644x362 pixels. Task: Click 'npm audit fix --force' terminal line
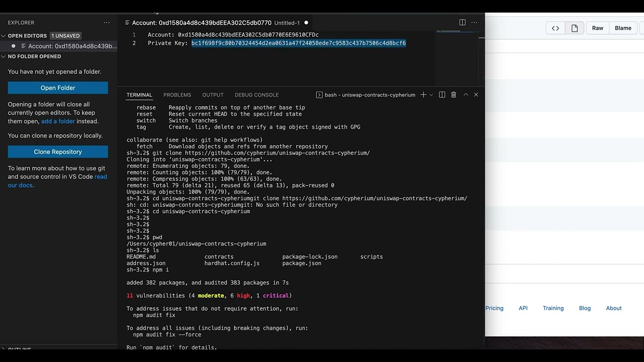point(167,335)
